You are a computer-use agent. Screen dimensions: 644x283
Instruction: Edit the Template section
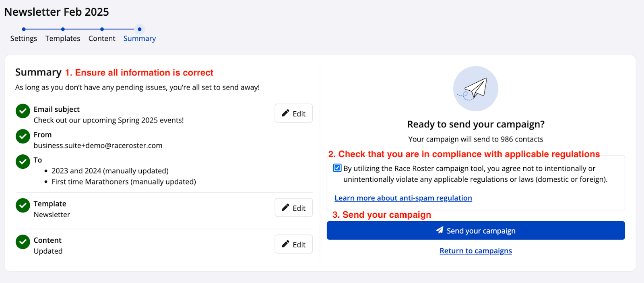[293, 208]
